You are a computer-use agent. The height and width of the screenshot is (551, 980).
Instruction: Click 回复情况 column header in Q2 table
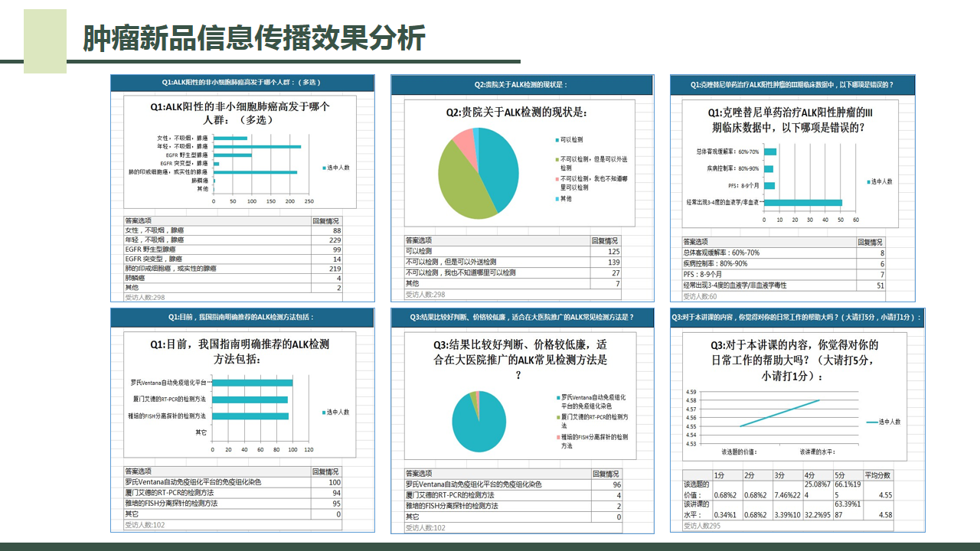click(x=606, y=240)
